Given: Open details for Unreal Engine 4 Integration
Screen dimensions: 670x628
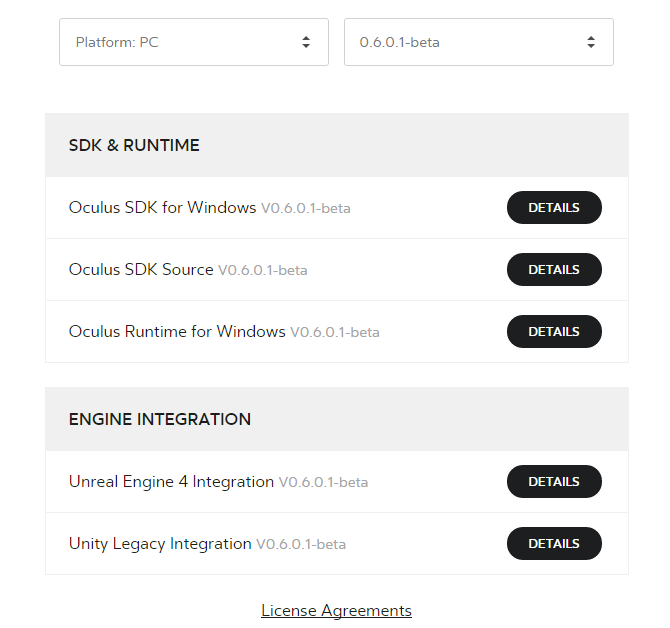Looking at the screenshot, I should coord(554,482).
